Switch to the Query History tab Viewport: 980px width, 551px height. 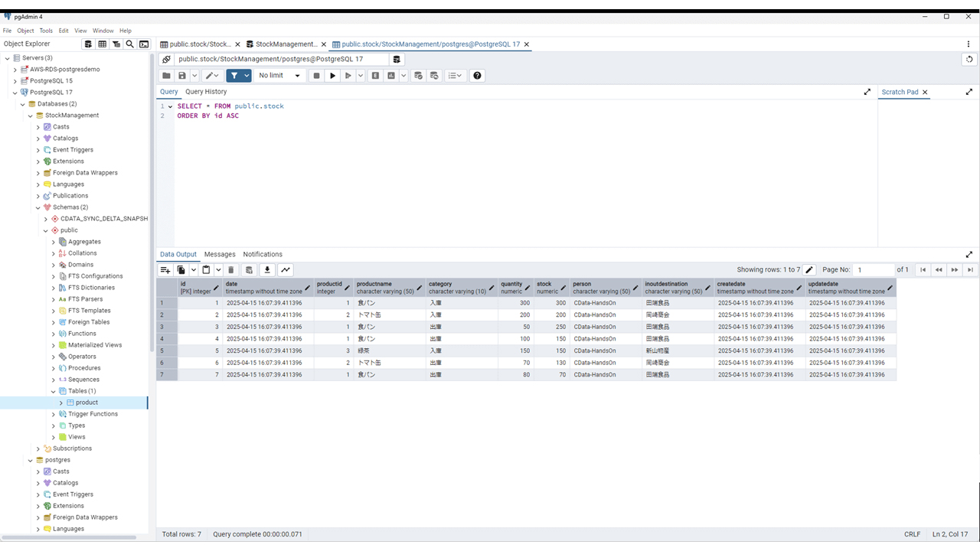click(206, 92)
